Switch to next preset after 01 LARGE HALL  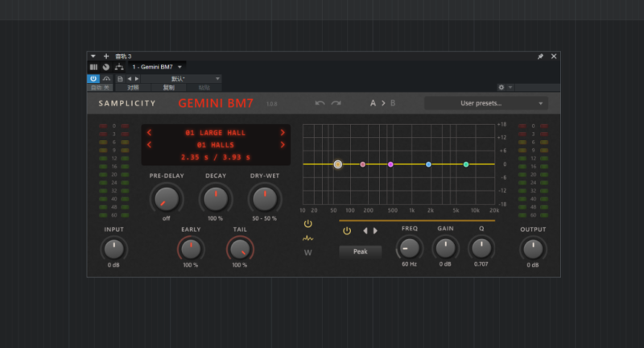coord(283,132)
